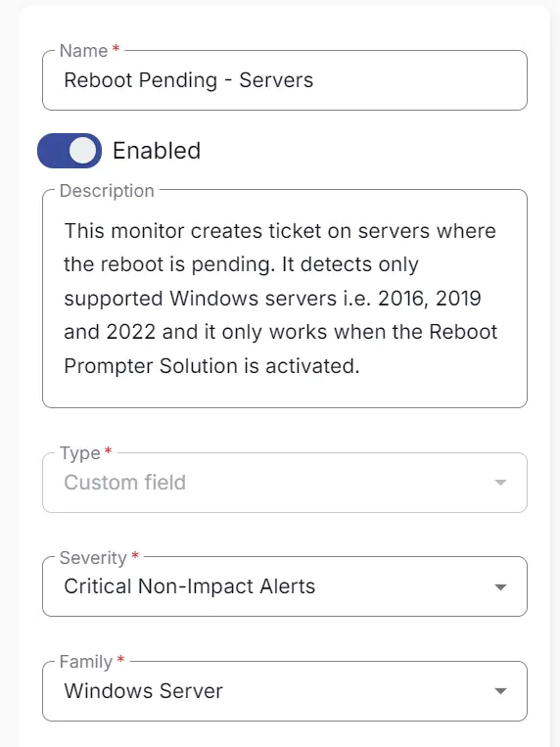Click the Name field label
This screenshot has width=560, height=747.
83,51
